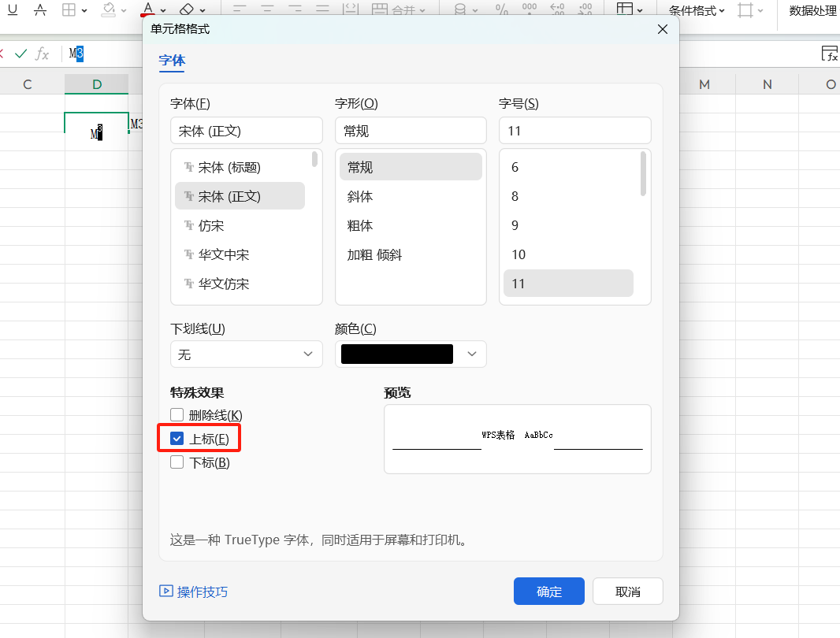Uncheck the 上标 superscript checkbox
This screenshot has height=638, width=840.
(177, 439)
